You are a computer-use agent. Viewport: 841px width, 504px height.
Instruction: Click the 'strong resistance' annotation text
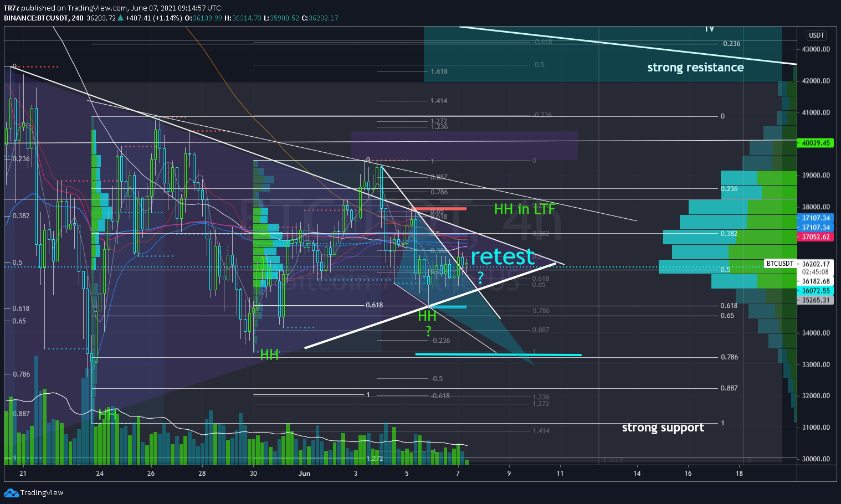(x=695, y=68)
